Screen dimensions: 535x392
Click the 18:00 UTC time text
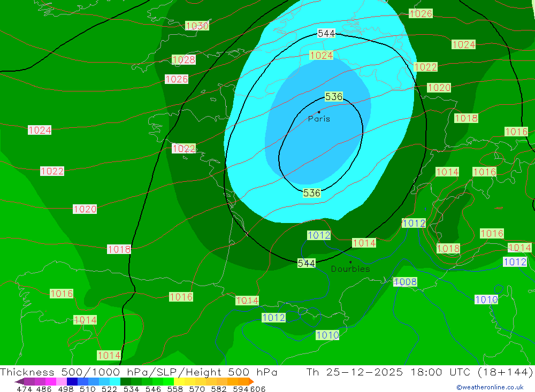point(440,372)
